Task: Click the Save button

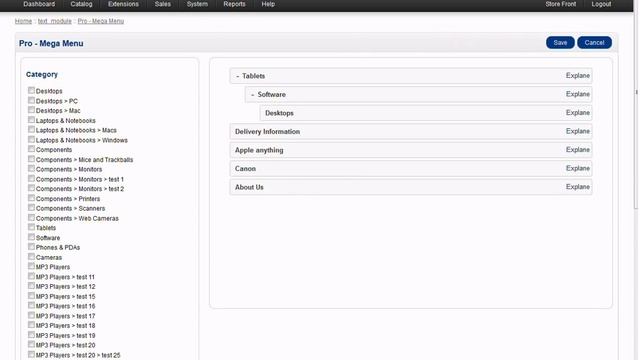Action: [x=560, y=42]
